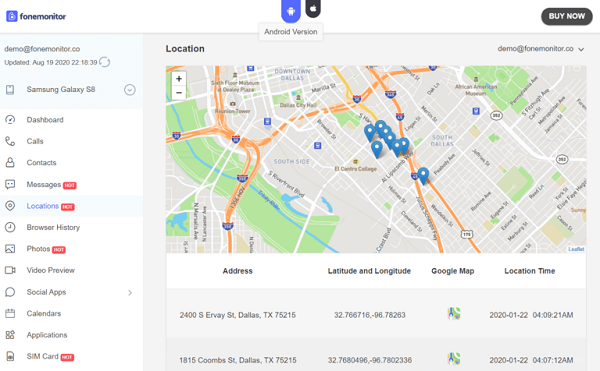Click the BUY NOW button

pos(567,16)
